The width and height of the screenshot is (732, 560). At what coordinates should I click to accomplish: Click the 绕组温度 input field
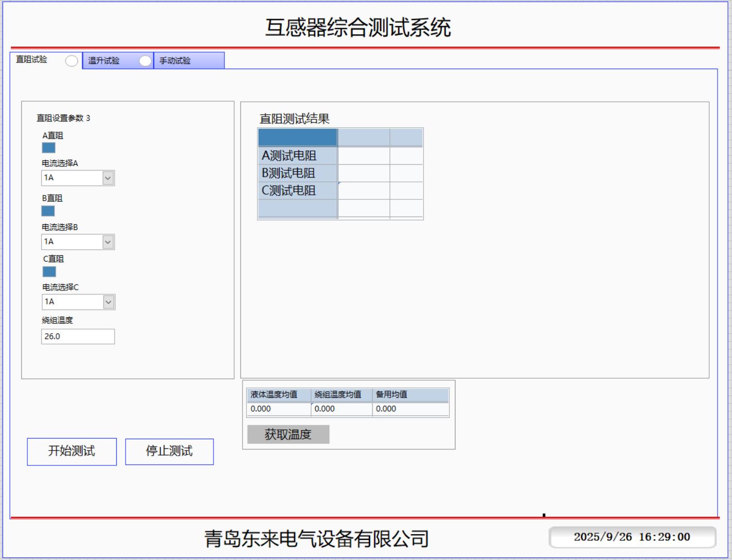(78, 337)
